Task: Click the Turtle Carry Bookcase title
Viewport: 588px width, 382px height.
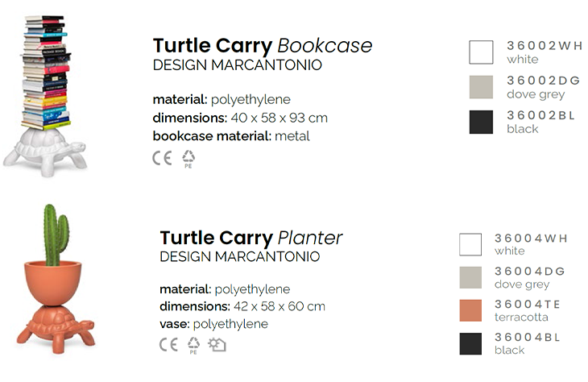Action: click(263, 46)
